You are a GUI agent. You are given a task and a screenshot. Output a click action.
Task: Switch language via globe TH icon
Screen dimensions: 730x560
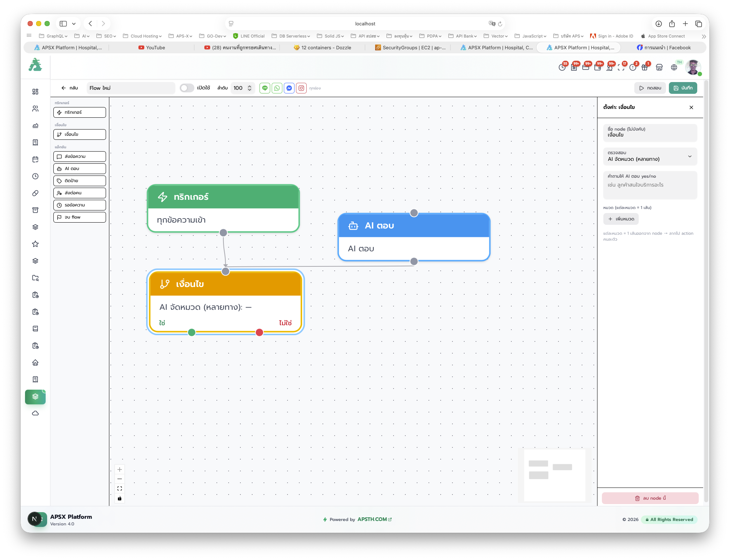(x=674, y=67)
